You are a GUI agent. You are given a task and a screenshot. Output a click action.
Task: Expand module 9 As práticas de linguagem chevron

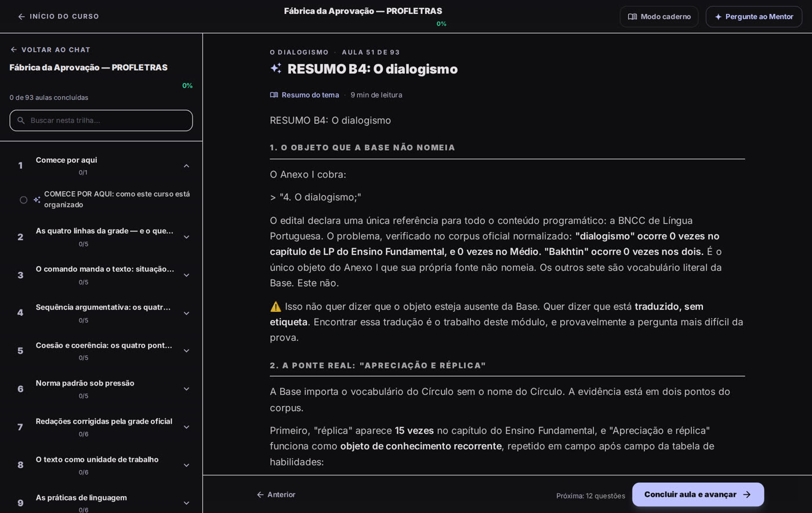coord(187,503)
